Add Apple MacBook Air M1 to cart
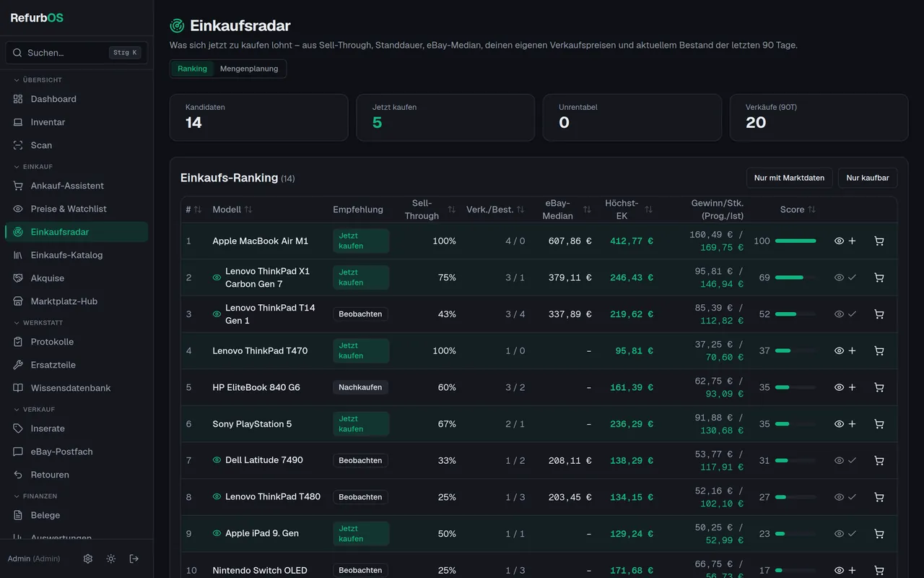 point(879,241)
